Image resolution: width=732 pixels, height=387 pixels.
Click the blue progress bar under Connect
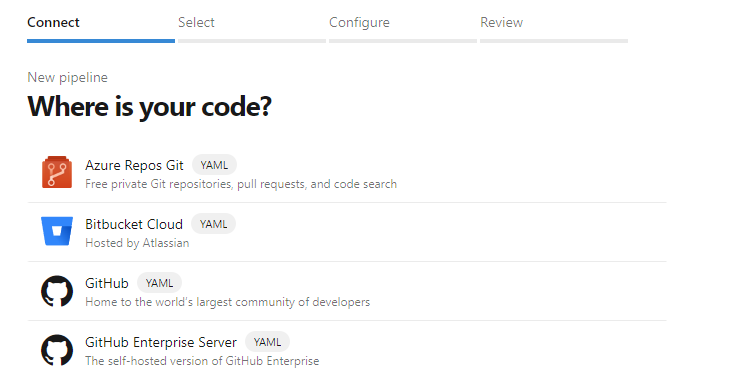(101, 41)
